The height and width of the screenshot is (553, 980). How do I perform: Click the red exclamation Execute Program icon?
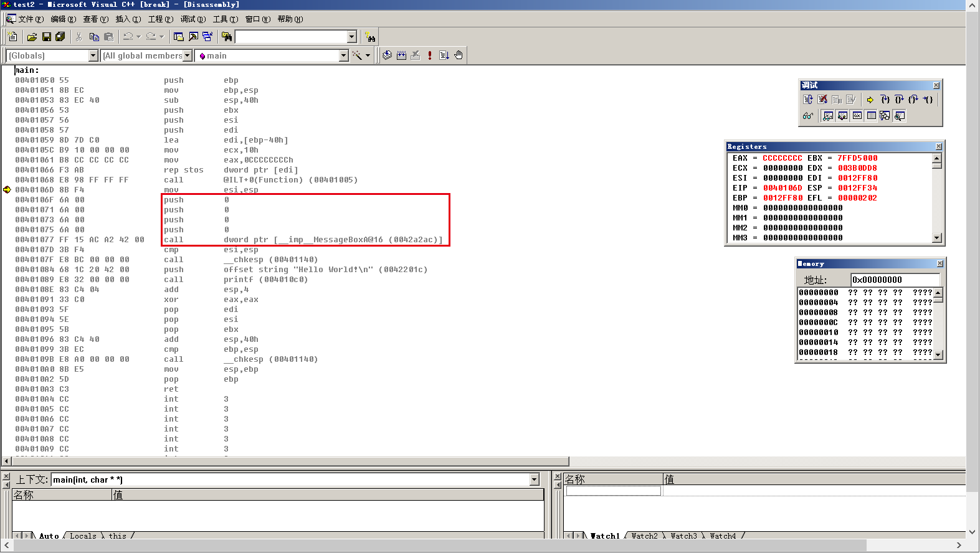point(430,55)
